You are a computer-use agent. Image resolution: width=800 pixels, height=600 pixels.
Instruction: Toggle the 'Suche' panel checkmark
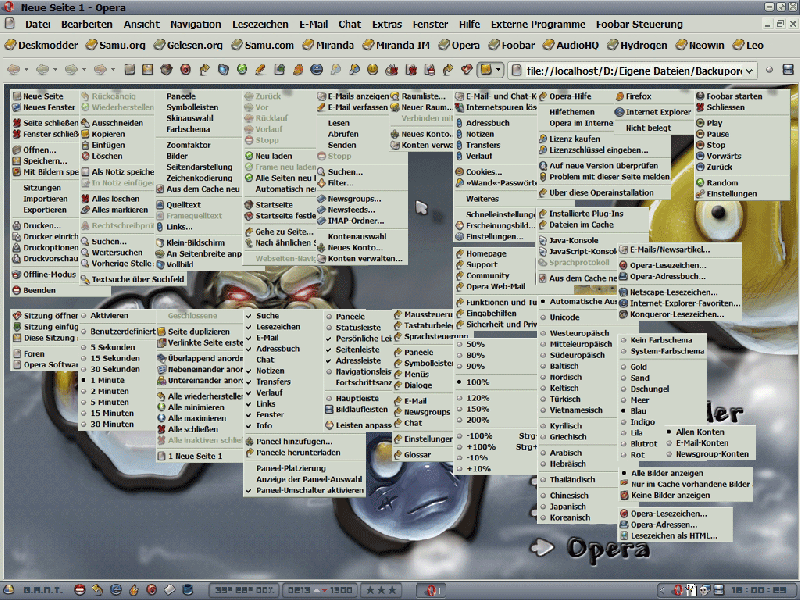(263, 316)
